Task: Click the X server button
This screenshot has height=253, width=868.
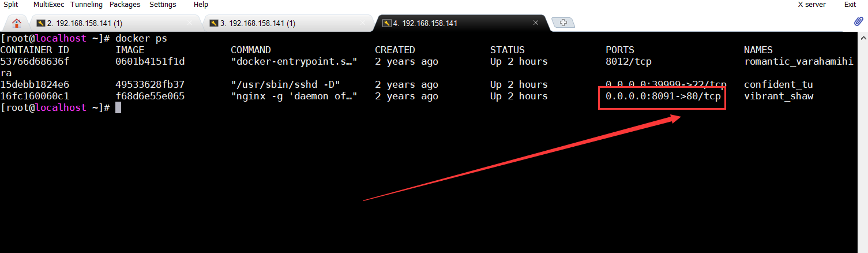Action: [x=811, y=5]
